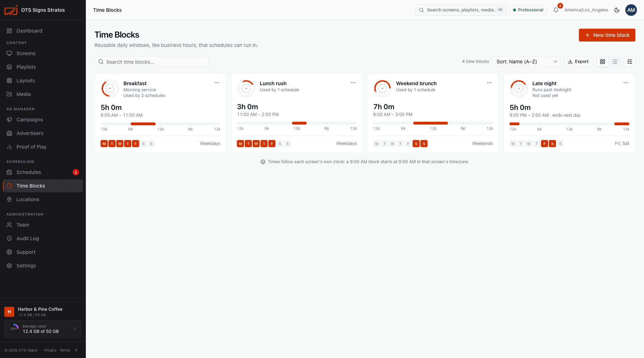
Task: Click the Late night clock dial icon
Action: tap(519, 88)
